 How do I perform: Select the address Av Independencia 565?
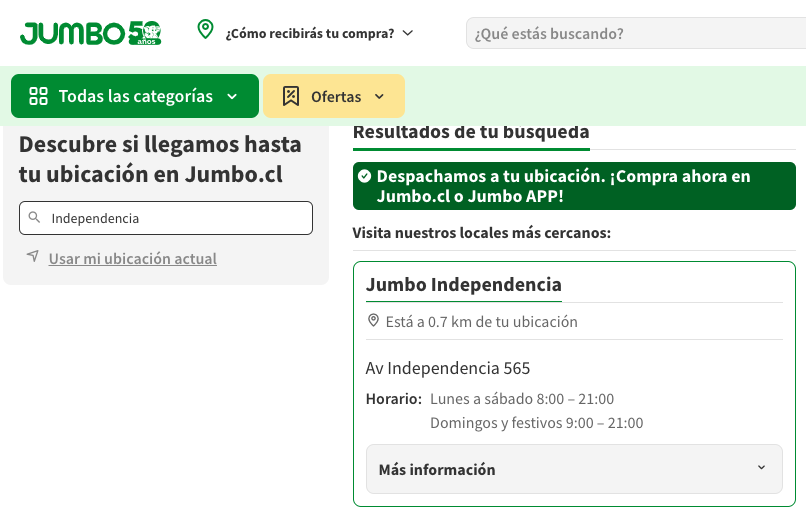448,368
